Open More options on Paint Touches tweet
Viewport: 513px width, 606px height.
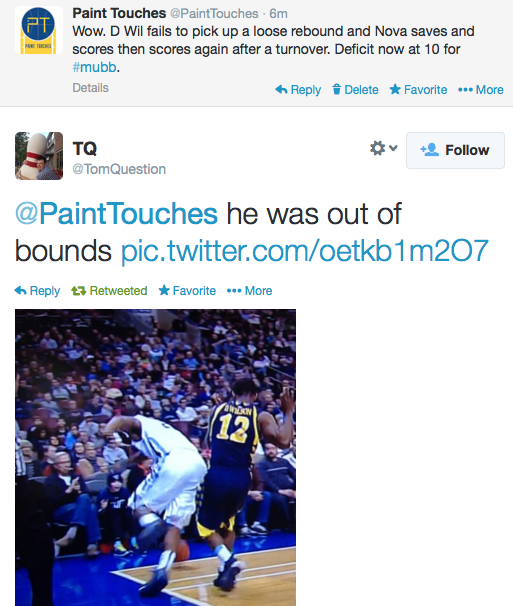point(481,90)
